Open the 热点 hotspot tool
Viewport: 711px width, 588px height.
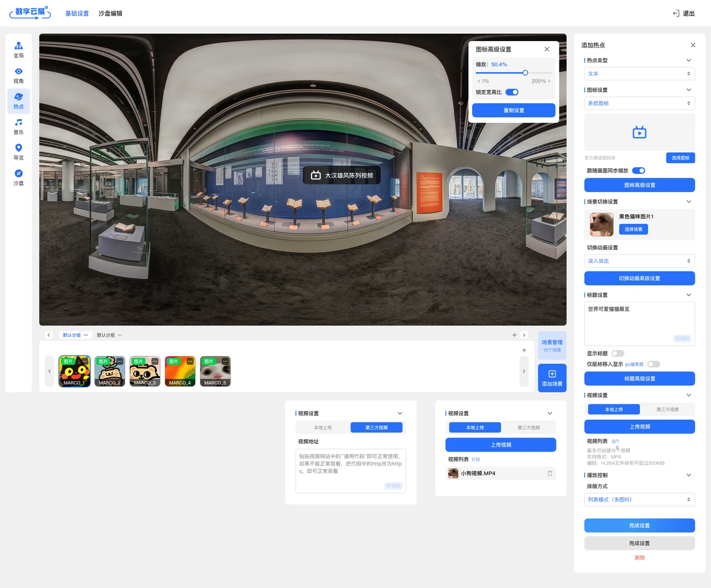tap(18, 100)
